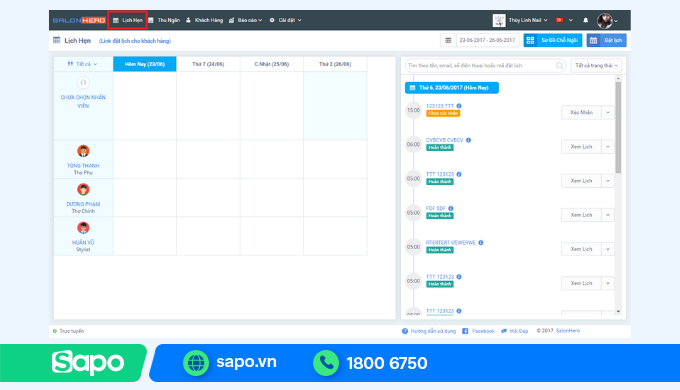Expand the dropdown arrow beside Xác Nhận
Image resolution: width=680 pixels, height=390 pixels.
[x=608, y=112]
